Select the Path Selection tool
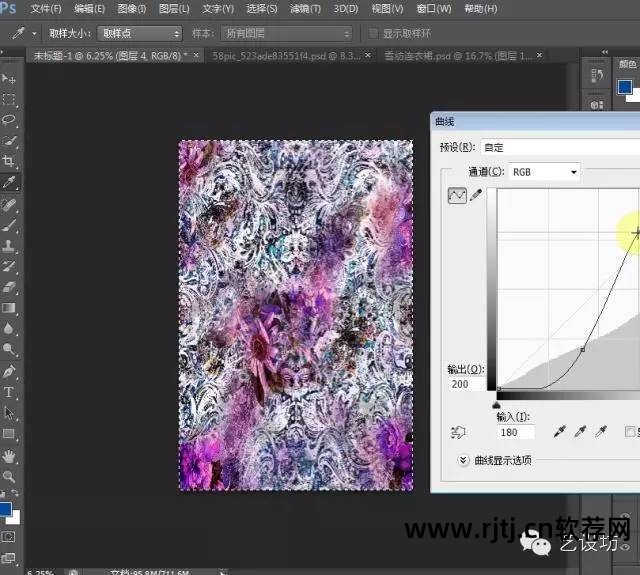 pyautogui.click(x=9, y=413)
